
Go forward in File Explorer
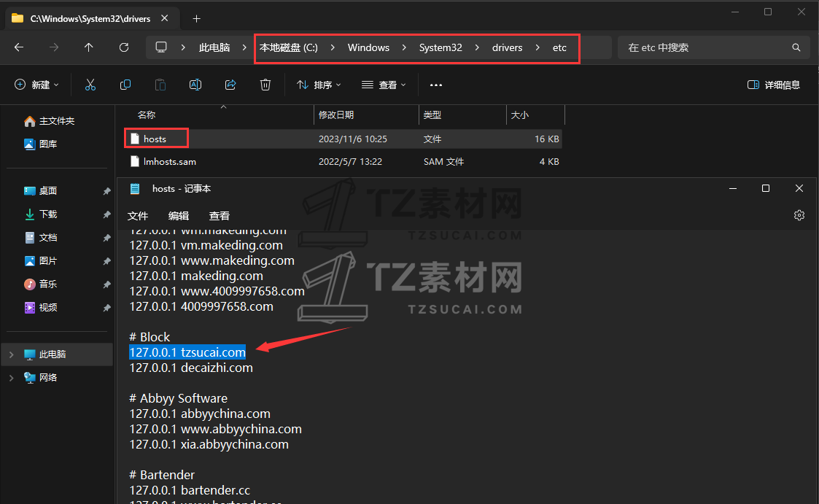coord(54,47)
